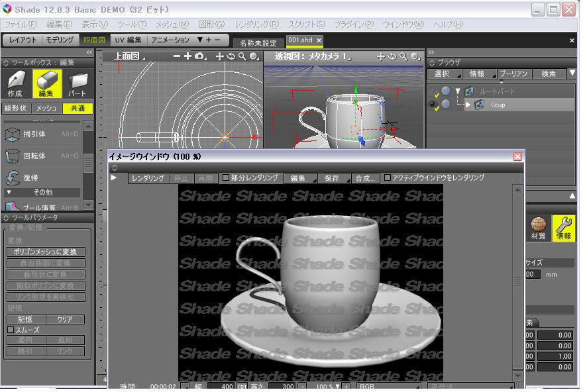
Task: Open the 選択 dropdown in browser
Action: point(445,73)
